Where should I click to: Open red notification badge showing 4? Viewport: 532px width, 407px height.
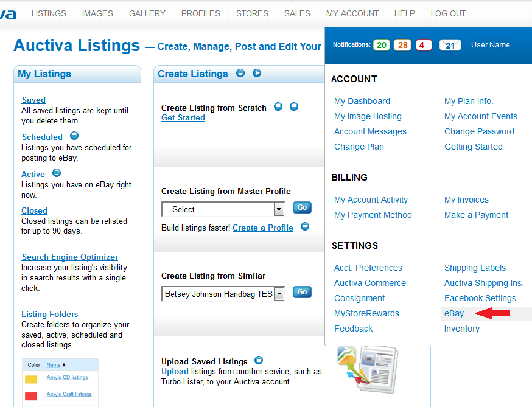pos(424,45)
